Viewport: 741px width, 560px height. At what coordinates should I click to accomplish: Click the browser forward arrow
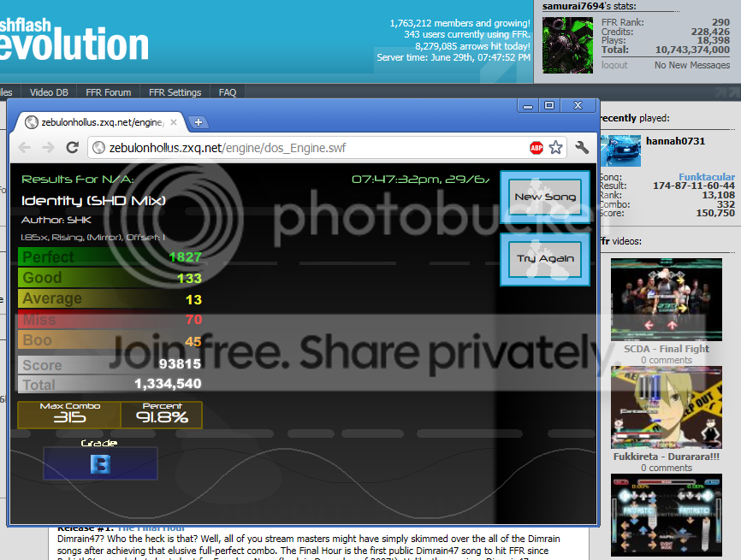point(48,148)
